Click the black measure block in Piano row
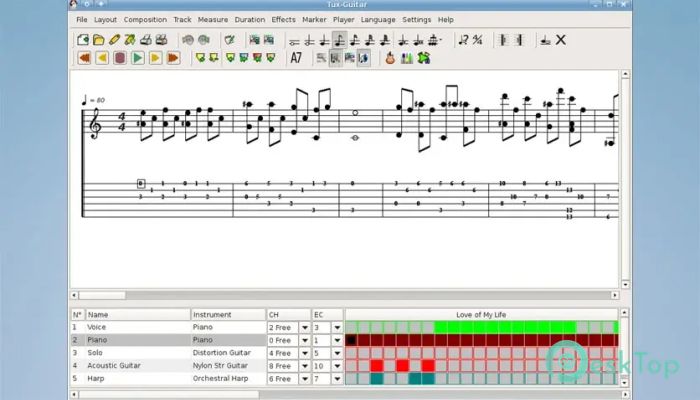700x400 pixels. (351, 340)
